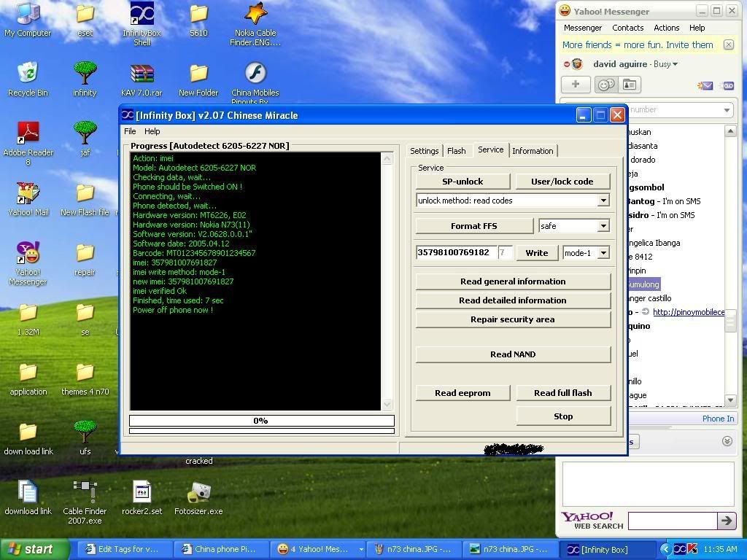Open the Contacts menu in Yahoo Messenger

(628, 28)
